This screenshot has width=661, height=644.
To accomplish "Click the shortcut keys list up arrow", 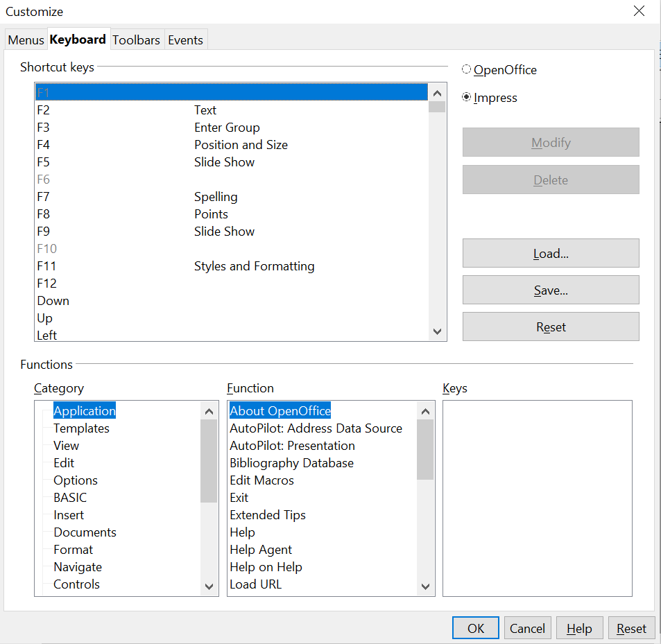I will click(x=437, y=94).
